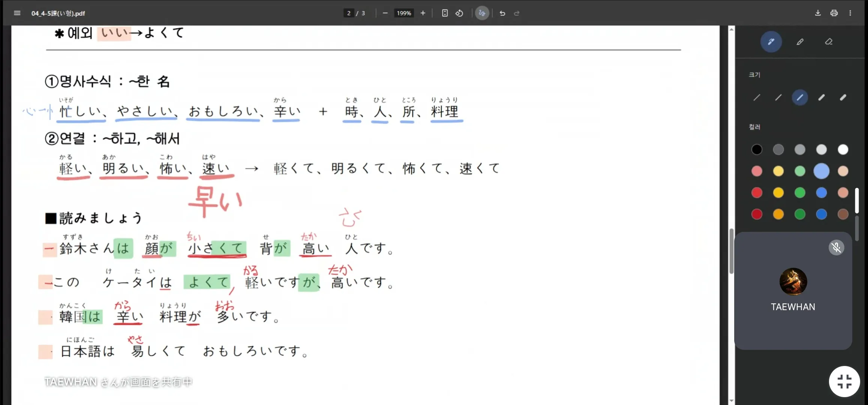Click the file name 04_4-5課(い형).pdf
This screenshot has width=868, height=405.
coord(58,13)
